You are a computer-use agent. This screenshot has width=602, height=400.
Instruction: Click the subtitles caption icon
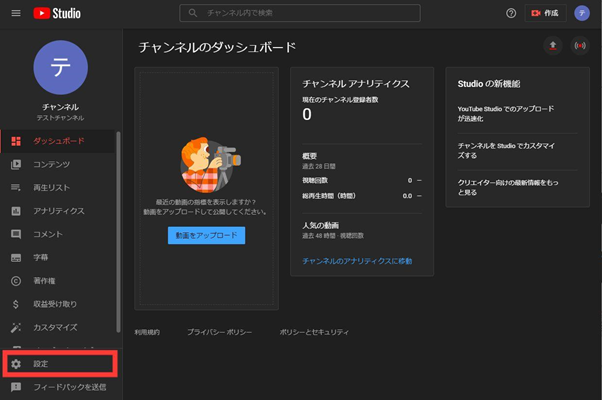[16, 258]
